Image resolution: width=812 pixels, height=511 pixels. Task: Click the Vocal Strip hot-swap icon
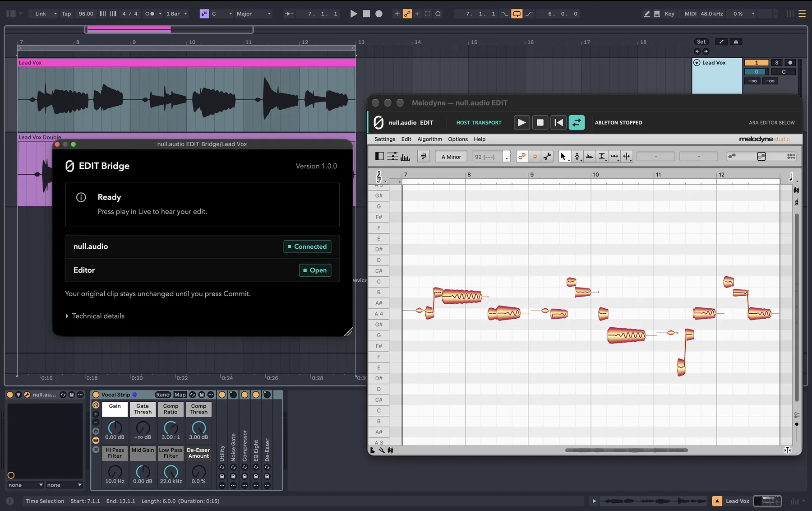pyautogui.click(x=193, y=395)
